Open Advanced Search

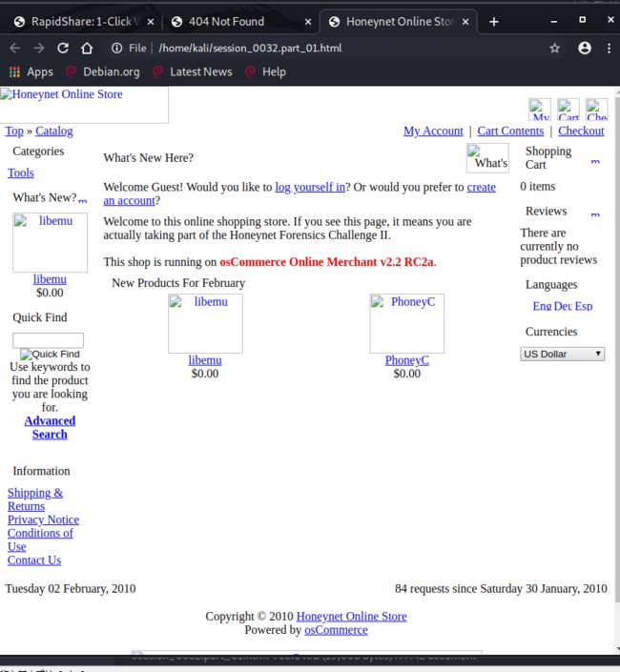pyautogui.click(x=50, y=427)
